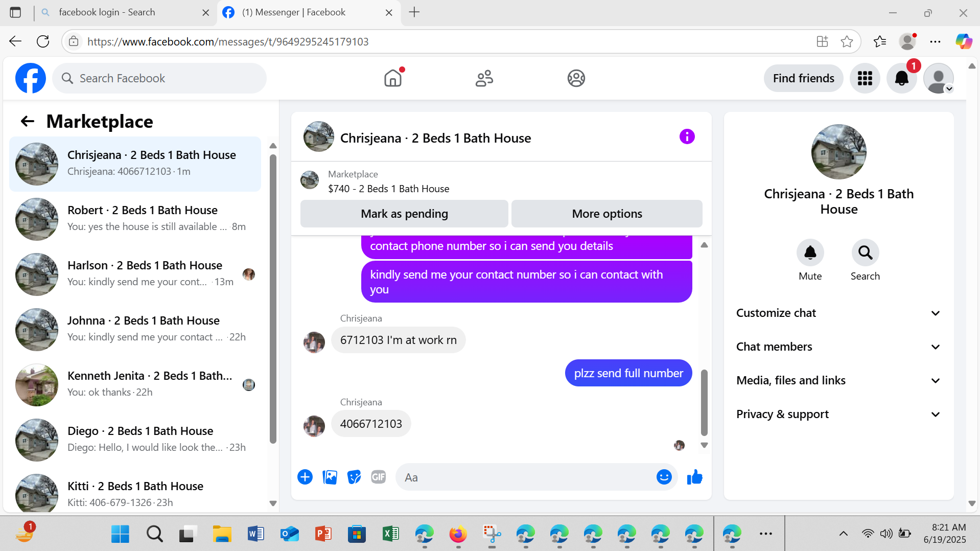Open browser tab actions menu
The image size is (980, 551).
[x=15, y=12]
